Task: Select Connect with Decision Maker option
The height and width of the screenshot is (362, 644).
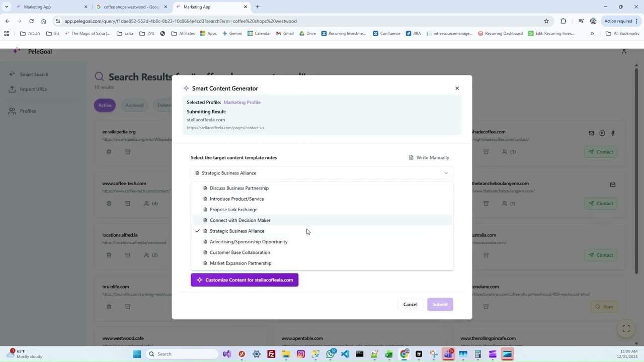Action: click(x=323, y=220)
